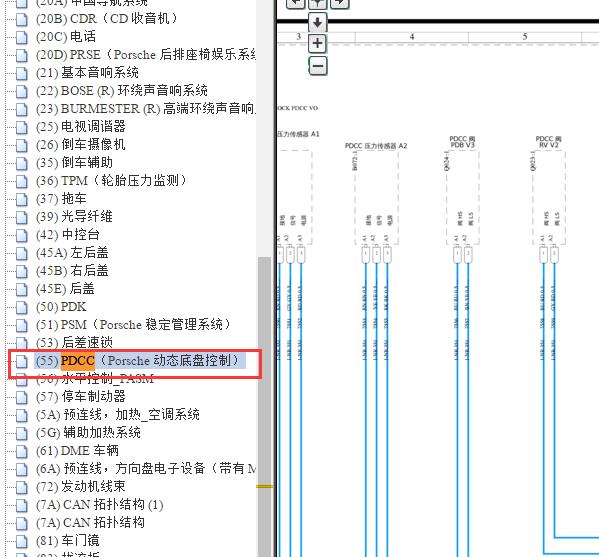The image size is (599, 557).
Task: Click column 5 header in diagram ruler
Action: [x=525, y=37]
